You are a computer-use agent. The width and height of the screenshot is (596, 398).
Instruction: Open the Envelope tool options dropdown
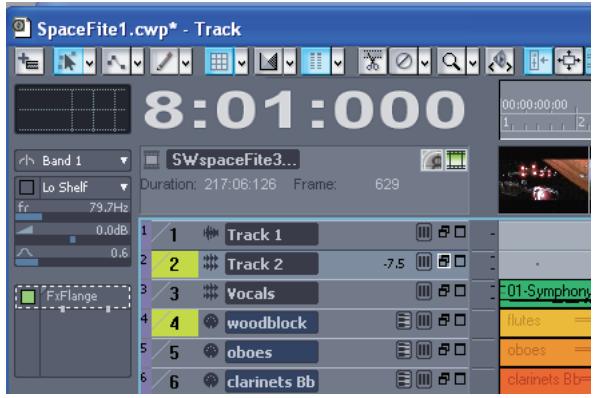(138, 61)
